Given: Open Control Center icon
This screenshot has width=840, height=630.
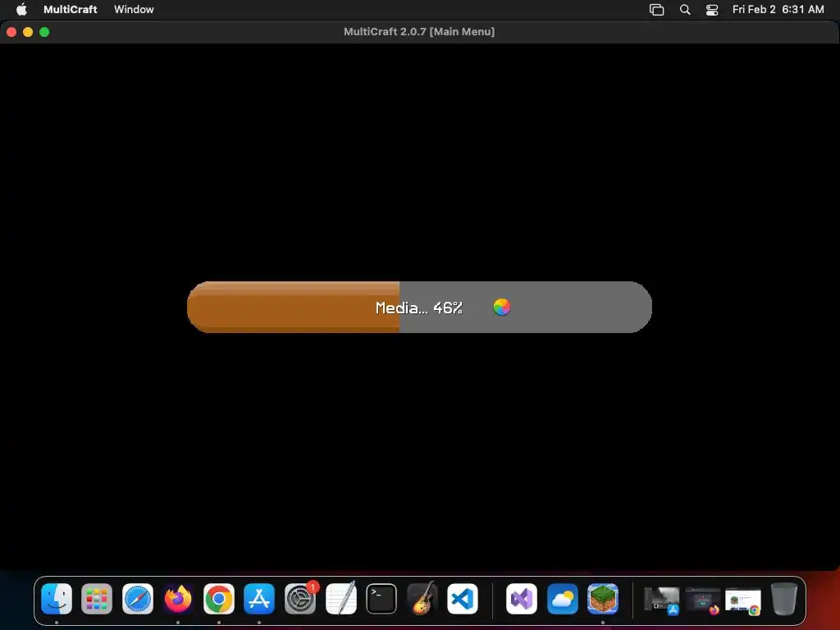Looking at the screenshot, I should pyautogui.click(x=712, y=10).
